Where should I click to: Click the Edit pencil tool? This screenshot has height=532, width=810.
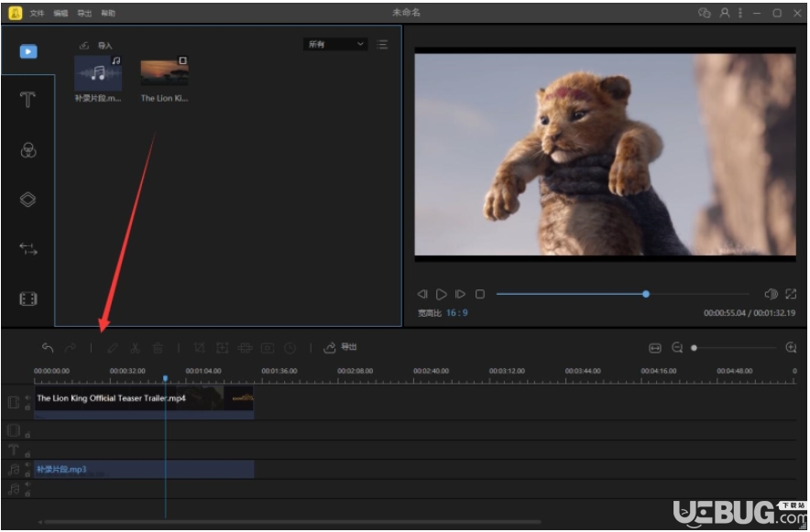click(x=113, y=348)
